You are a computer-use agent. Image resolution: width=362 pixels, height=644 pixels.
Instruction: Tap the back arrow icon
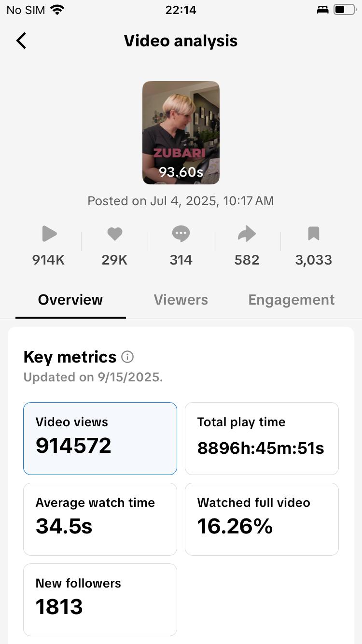pos(21,41)
